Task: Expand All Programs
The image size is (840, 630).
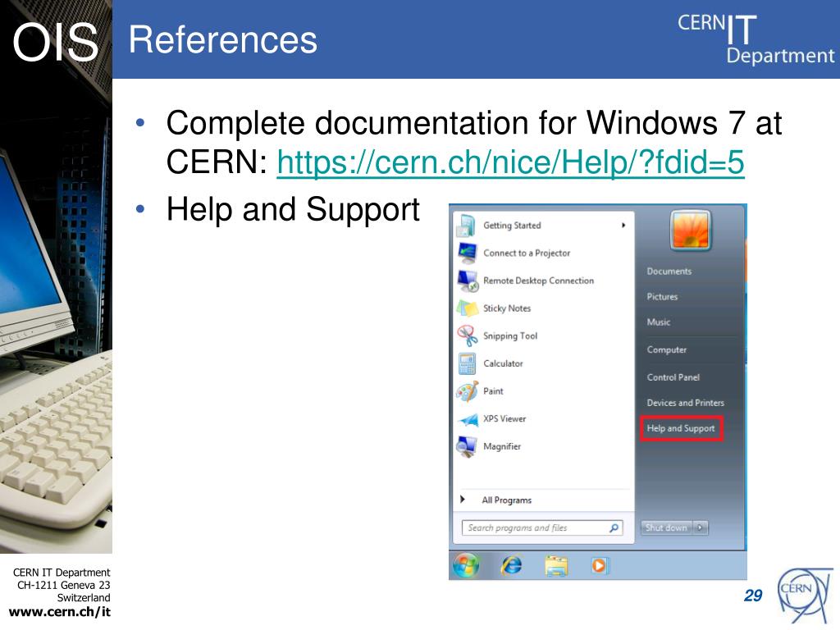Action: coord(506,500)
